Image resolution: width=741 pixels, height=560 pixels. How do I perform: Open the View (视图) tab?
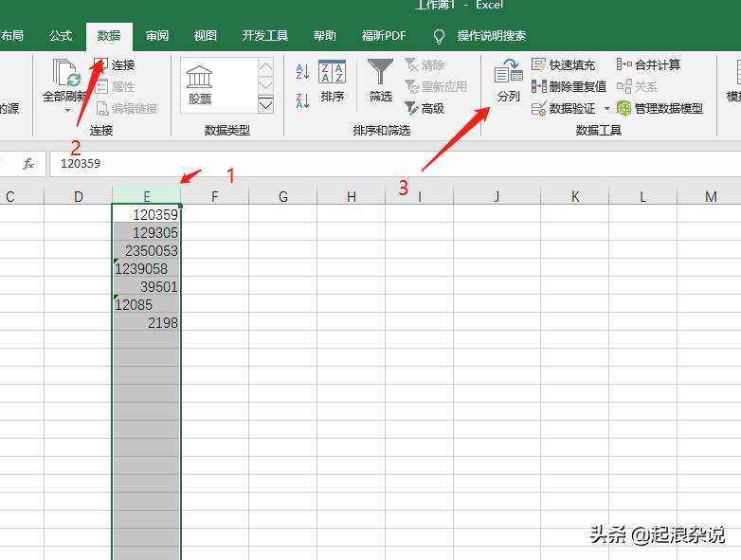pos(205,36)
